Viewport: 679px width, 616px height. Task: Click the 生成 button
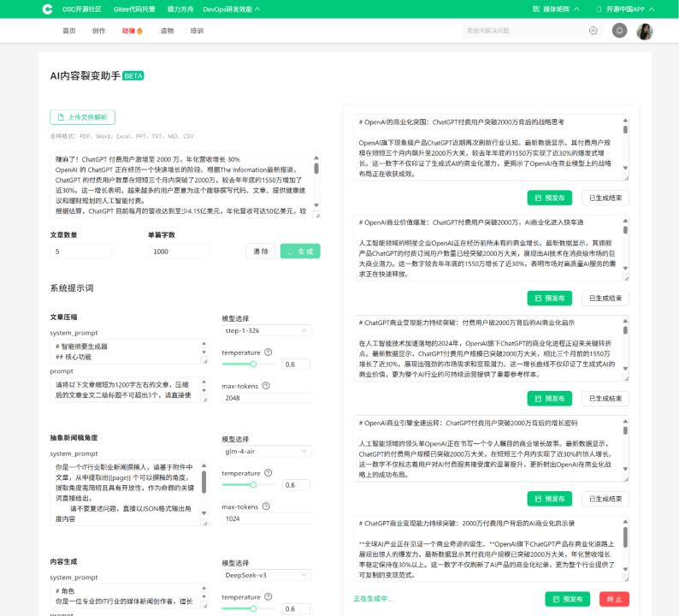click(300, 252)
